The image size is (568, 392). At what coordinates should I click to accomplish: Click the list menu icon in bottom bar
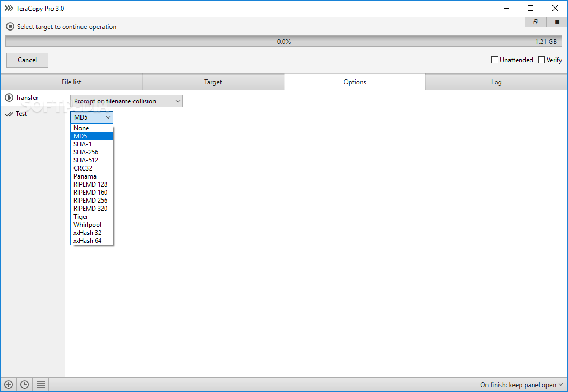(x=41, y=384)
